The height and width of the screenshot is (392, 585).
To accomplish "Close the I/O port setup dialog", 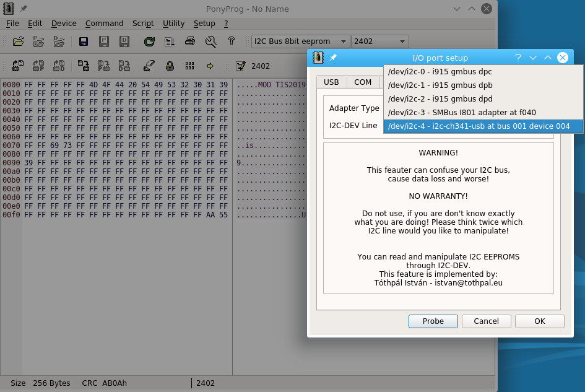I will (563, 58).
